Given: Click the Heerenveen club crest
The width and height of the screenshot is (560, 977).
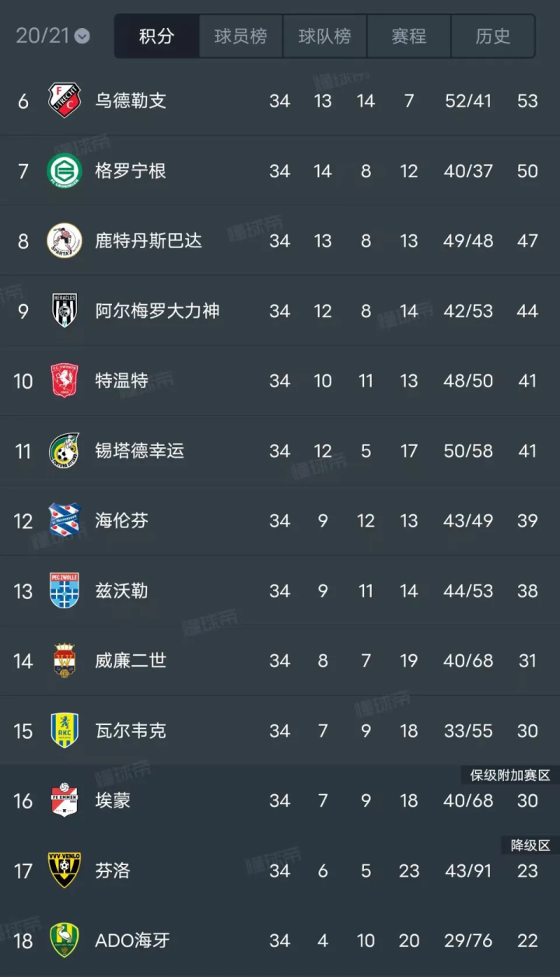Looking at the screenshot, I should click(x=65, y=520).
